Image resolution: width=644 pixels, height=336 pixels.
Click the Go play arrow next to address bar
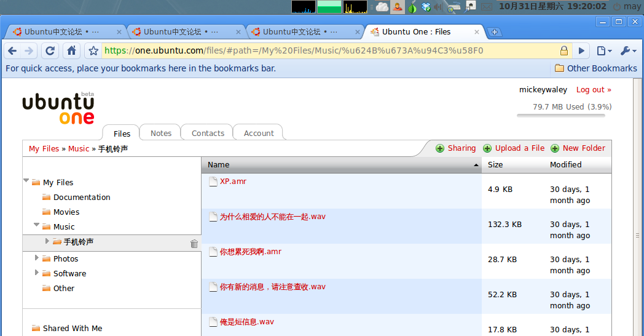tap(581, 50)
